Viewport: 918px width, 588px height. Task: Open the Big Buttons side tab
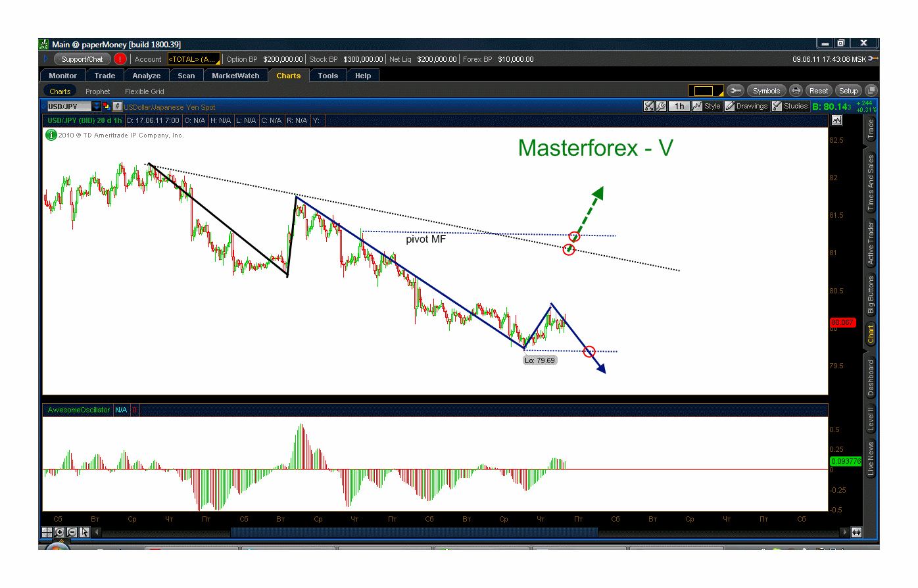tap(871, 295)
